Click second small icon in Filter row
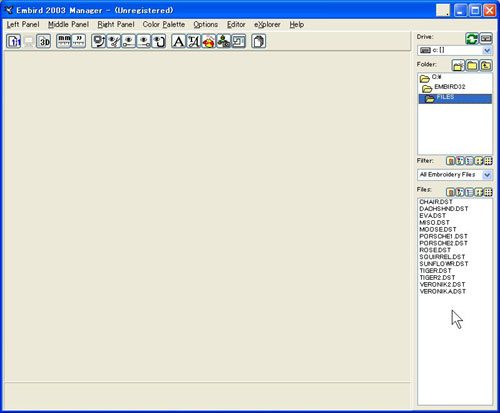The width and height of the screenshot is (500, 413). (x=460, y=161)
